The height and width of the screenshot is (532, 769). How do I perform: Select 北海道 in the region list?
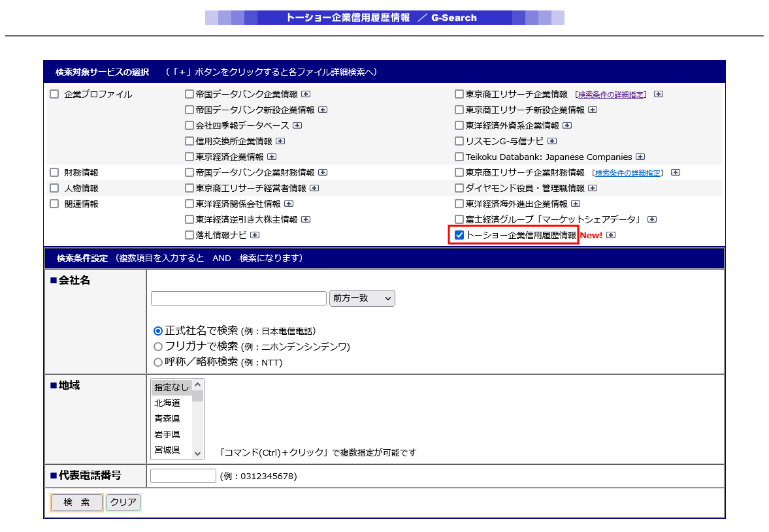click(x=168, y=403)
